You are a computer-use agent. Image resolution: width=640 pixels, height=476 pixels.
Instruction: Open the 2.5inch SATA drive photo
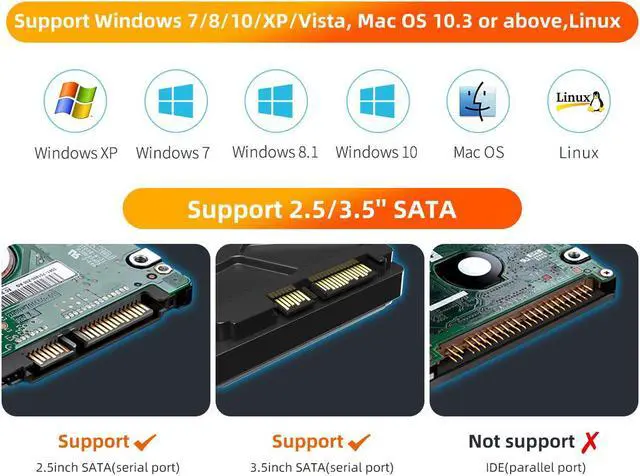coord(106,330)
